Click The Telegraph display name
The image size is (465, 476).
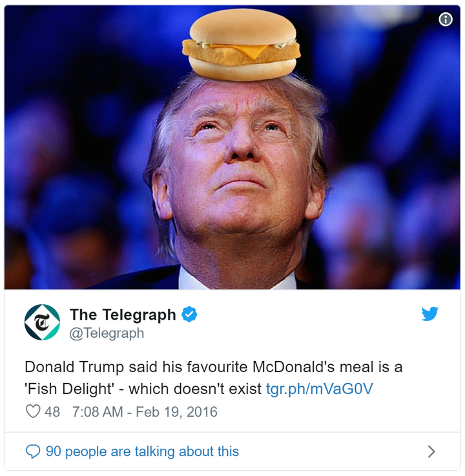pyautogui.click(x=123, y=315)
